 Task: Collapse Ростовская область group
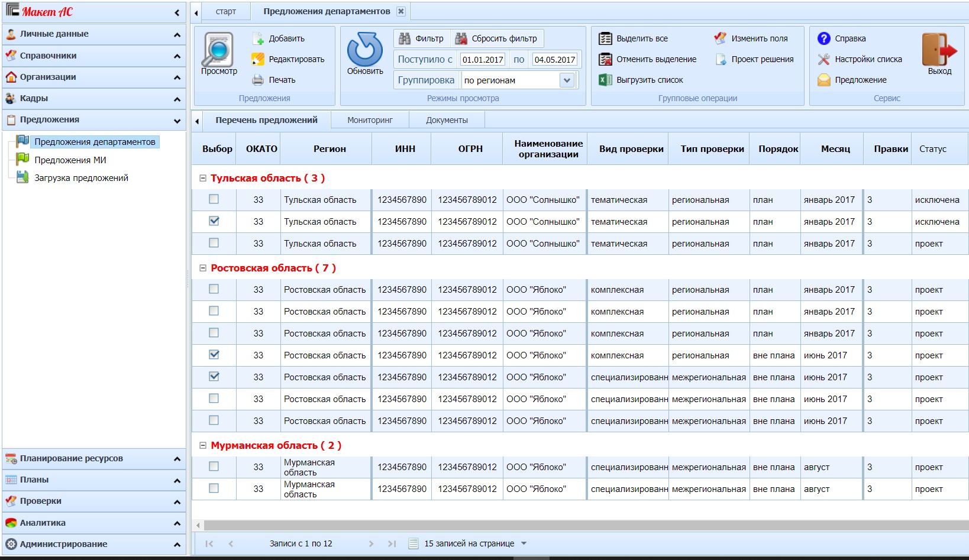[x=203, y=268]
